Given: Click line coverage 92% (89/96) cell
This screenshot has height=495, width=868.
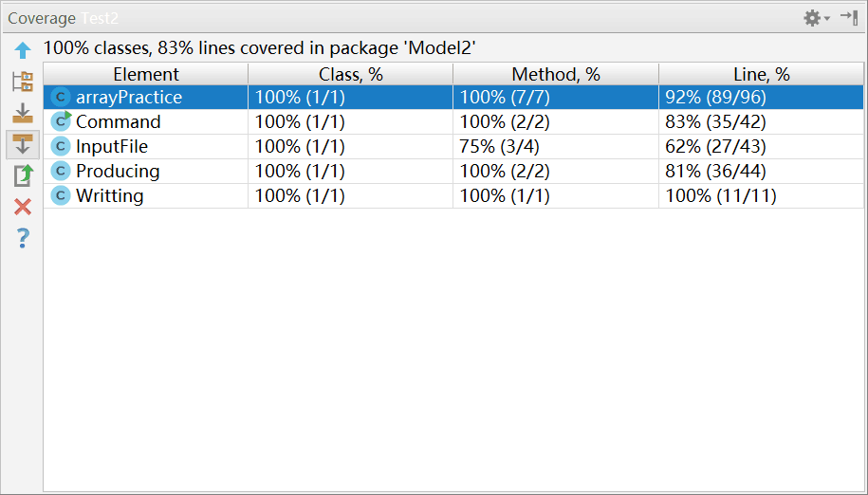Looking at the screenshot, I should click(x=761, y=98).
